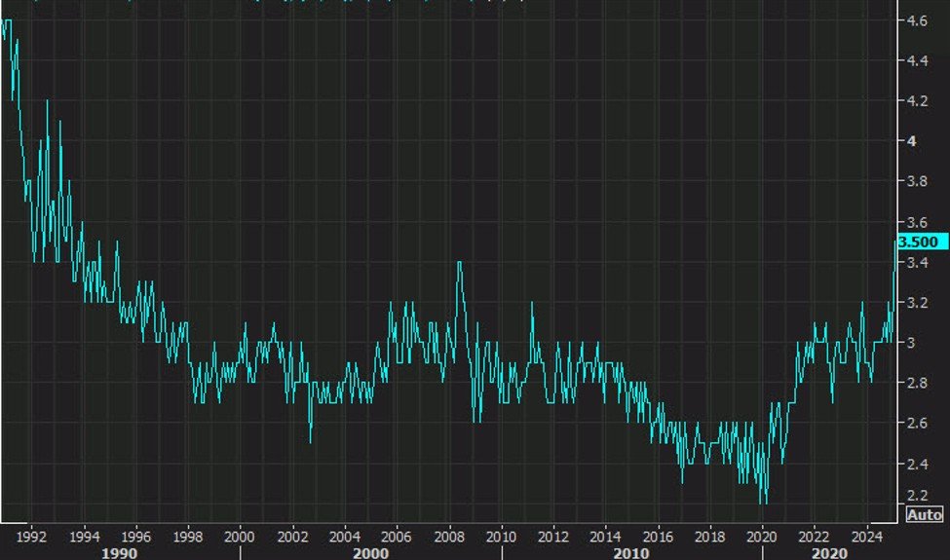Click the Auto scale button
The image size is (950, 560).
(x=924, y=514)
